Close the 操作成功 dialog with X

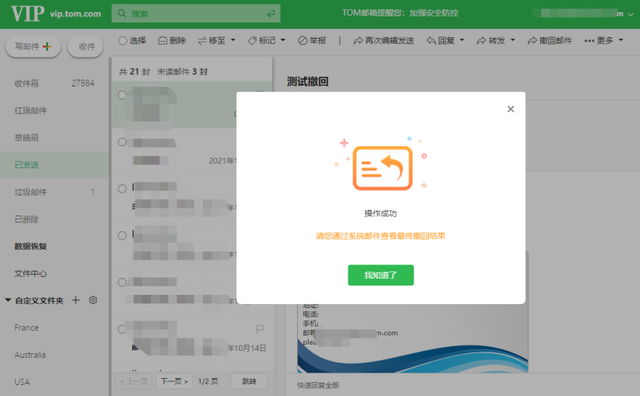click(x=510, y=109)
